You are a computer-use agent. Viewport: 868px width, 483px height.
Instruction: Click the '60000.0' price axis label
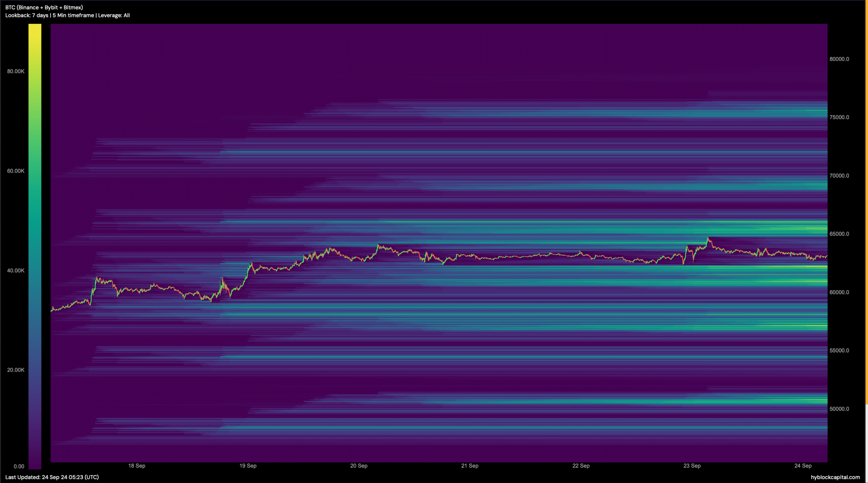coord(840,292)
